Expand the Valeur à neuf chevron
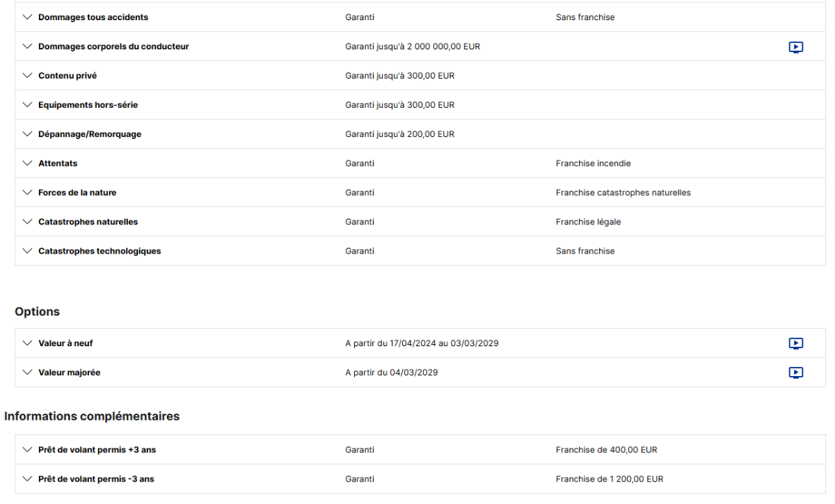Screen dimensions: 835x504 coord(27,343)
